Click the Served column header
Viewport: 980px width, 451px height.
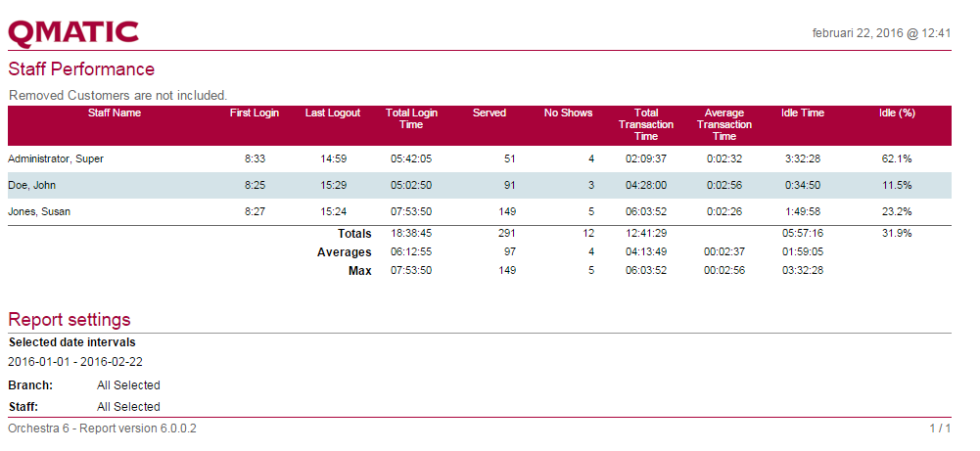click(490, 113)
